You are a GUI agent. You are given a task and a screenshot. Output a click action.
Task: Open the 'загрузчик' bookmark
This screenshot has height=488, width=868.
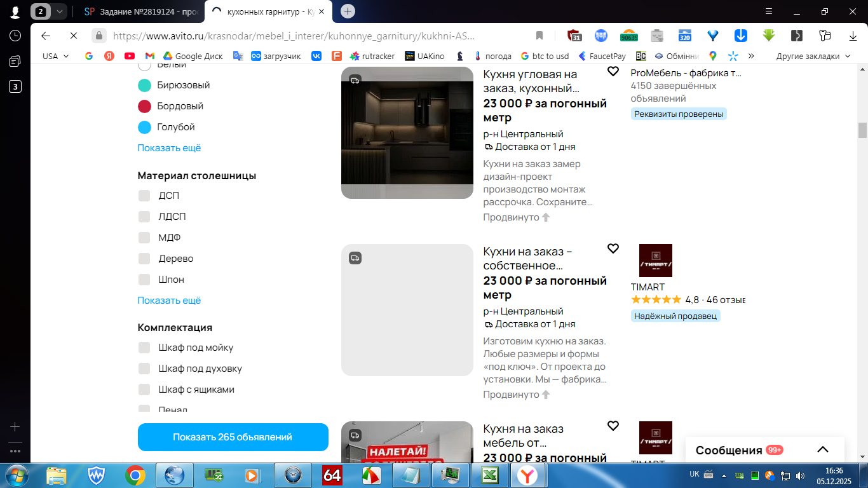coord(277,56)
